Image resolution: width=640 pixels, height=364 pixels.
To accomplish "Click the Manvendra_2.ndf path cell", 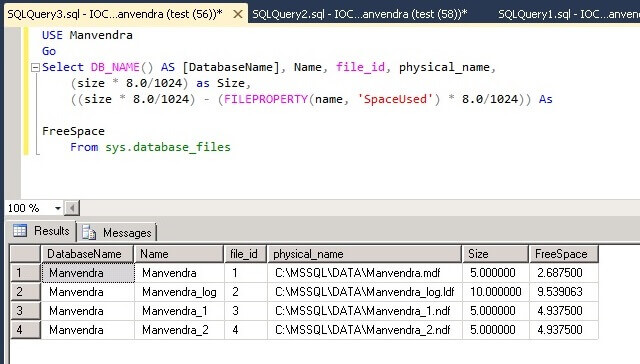I will click(365, 330).
